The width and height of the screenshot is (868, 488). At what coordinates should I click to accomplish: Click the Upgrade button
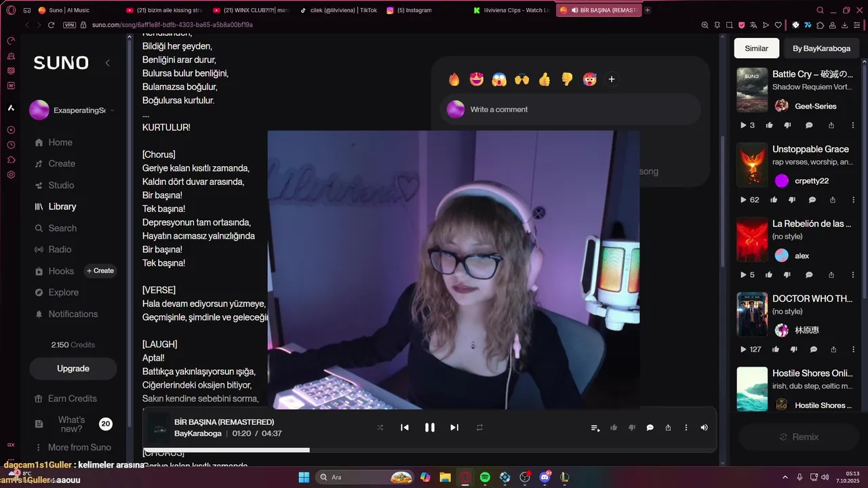point(73,369)
